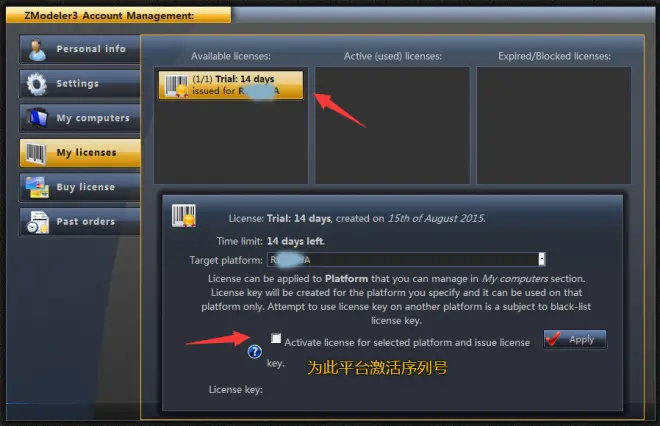
Task: Click the My computers monitor icon
Action: 37,118
